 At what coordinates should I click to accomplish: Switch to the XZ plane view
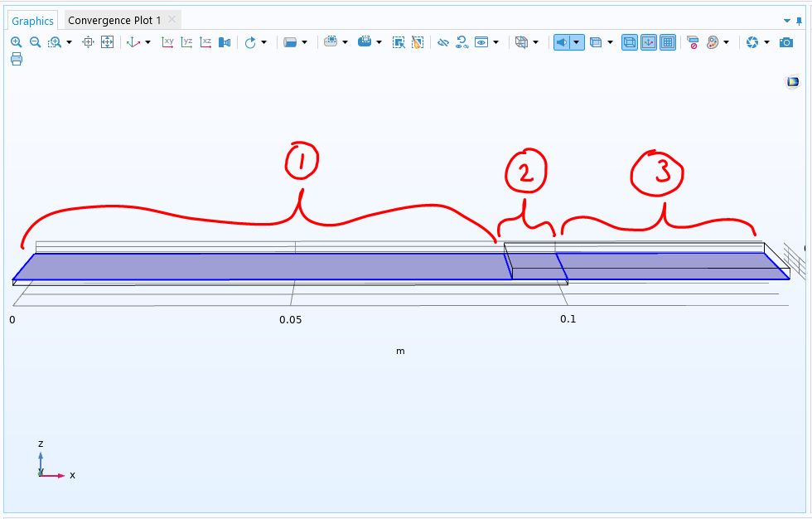pyautogui.click(x=205, y=42)
